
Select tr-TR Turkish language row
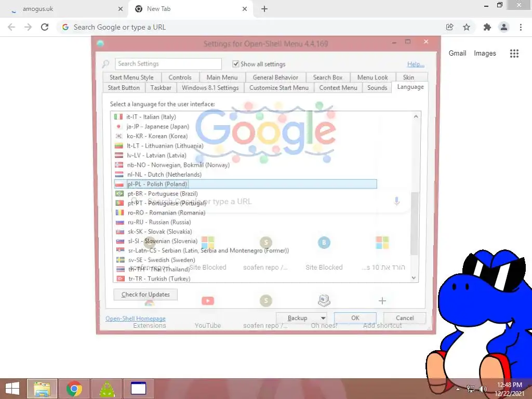click(246, 278)
